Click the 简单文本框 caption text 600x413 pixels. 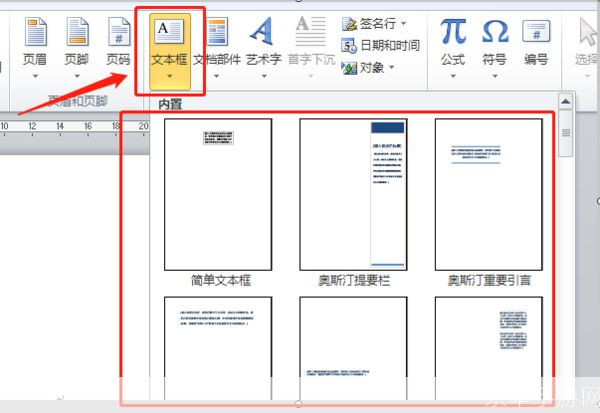click(221, 281)
